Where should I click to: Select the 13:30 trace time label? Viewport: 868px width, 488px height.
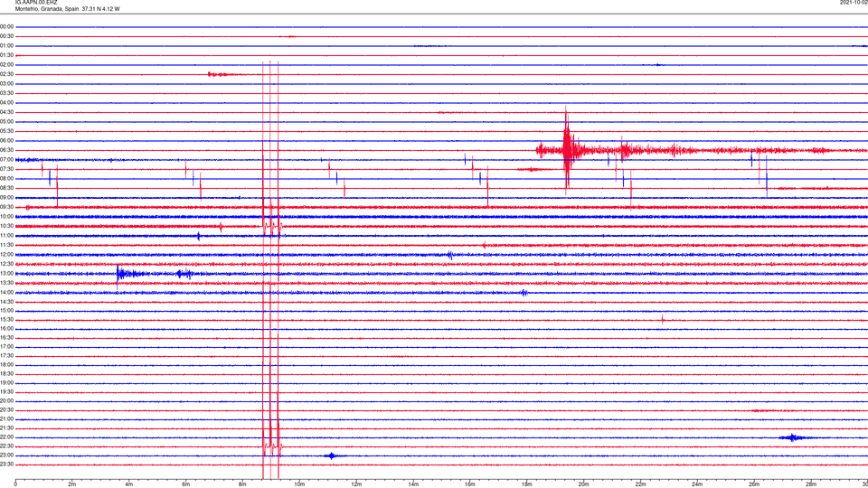click(x=7, y=283)
